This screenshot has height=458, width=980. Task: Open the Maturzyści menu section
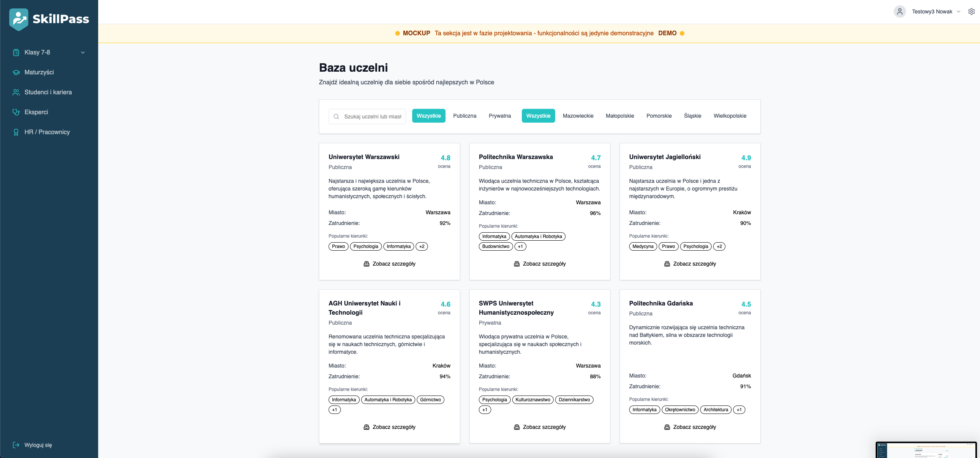click(49, 72)
